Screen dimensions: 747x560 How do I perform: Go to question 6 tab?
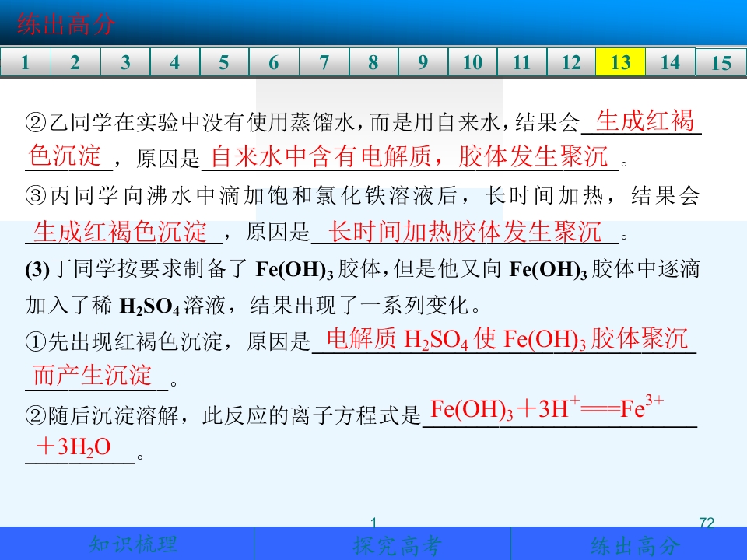coord(274,62)
